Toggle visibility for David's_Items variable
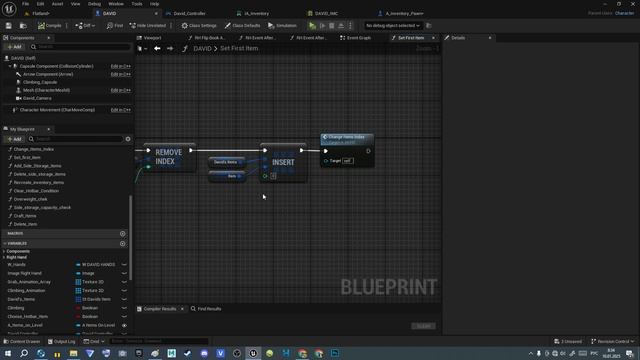 (124, 299)
